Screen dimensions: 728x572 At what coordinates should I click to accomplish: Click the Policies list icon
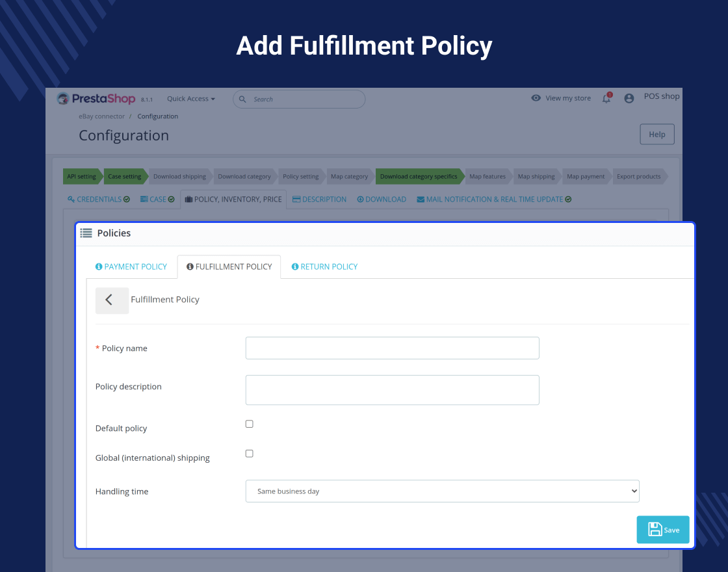click(86, 233)
